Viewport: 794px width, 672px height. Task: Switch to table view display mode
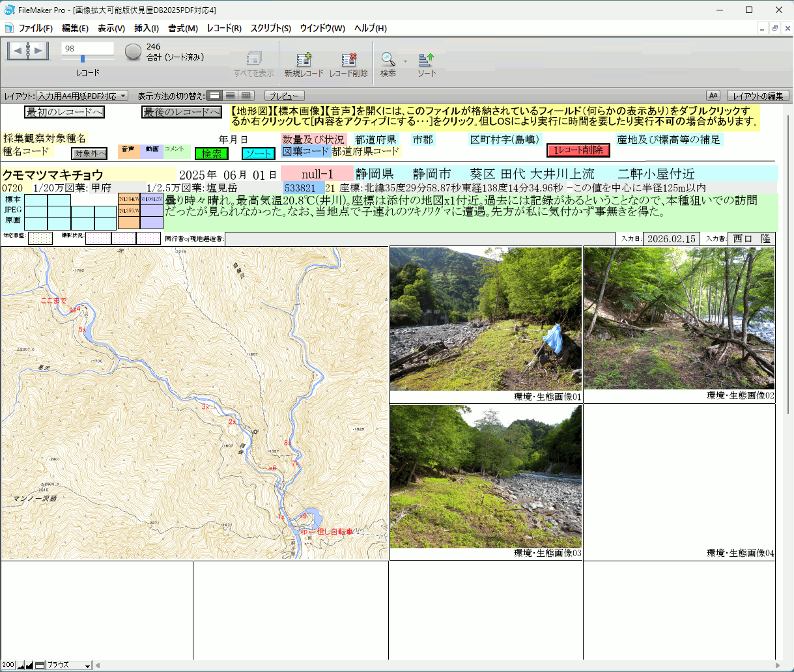tap(246, 96)
